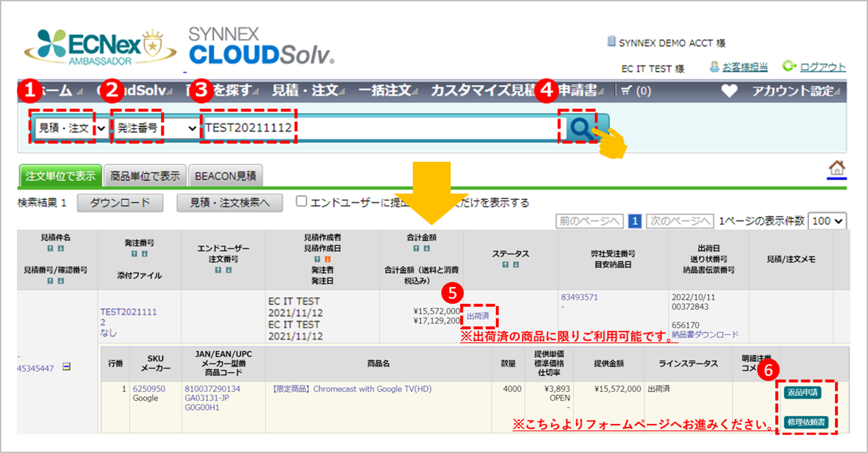Image resolution: width=868 pixels, height=453 pixels.
Task: Sort descending by 発注番号 column
Action: pos(144,254)
